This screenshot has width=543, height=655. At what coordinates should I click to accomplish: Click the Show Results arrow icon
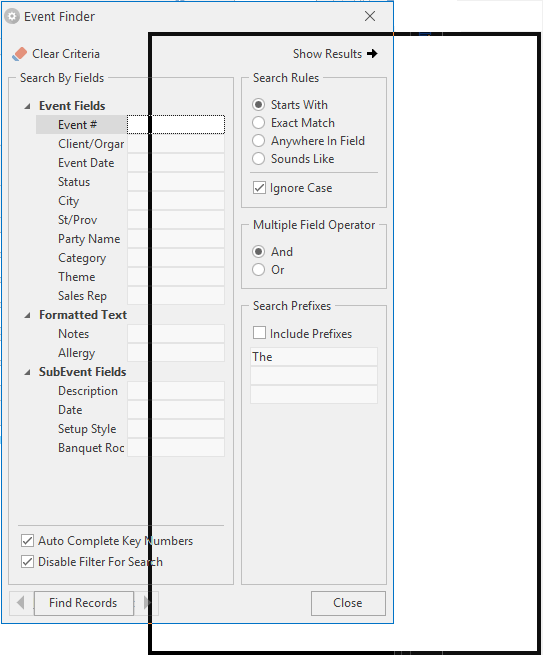(x=372, y=54)
